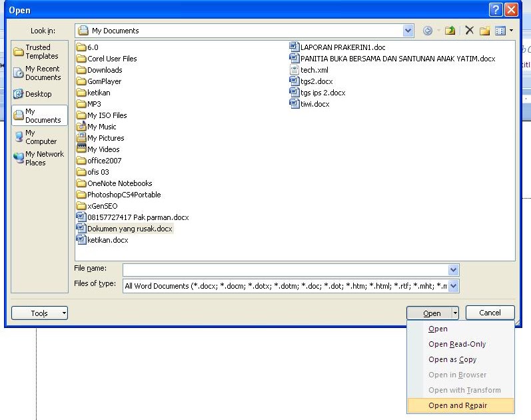Select the tech.xml file
Screen dimensions: 531x420
(x=309, y=70)
